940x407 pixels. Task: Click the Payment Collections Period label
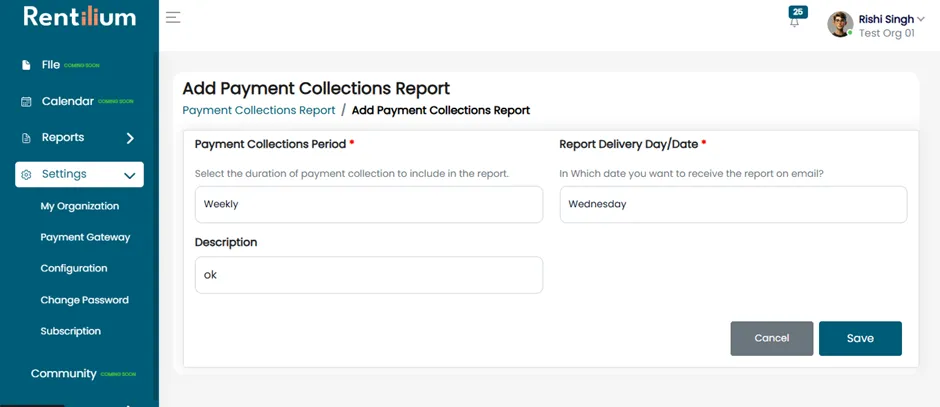tap(270, 144)
